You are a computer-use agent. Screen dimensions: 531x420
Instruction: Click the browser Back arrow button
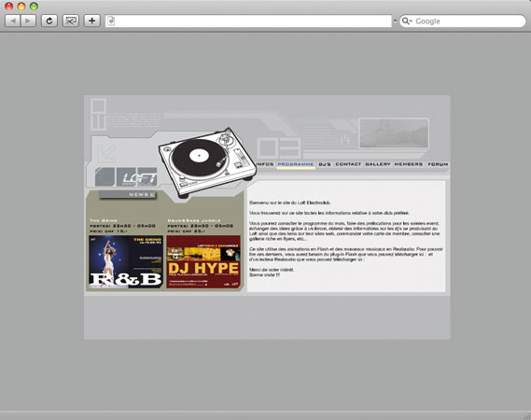pos(13,21)
